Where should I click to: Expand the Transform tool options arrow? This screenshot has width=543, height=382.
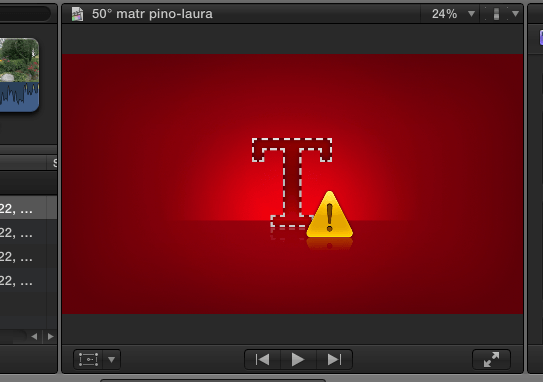coord(112,359)
